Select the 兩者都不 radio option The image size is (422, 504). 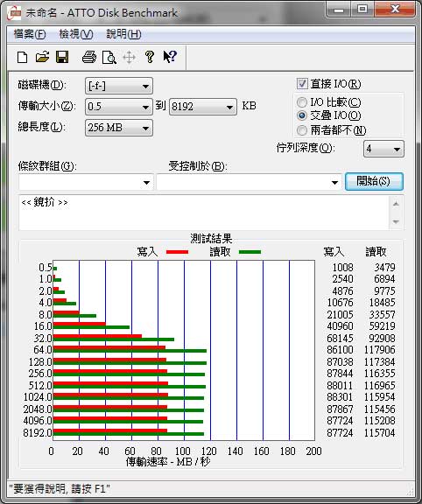coord(302,129)
